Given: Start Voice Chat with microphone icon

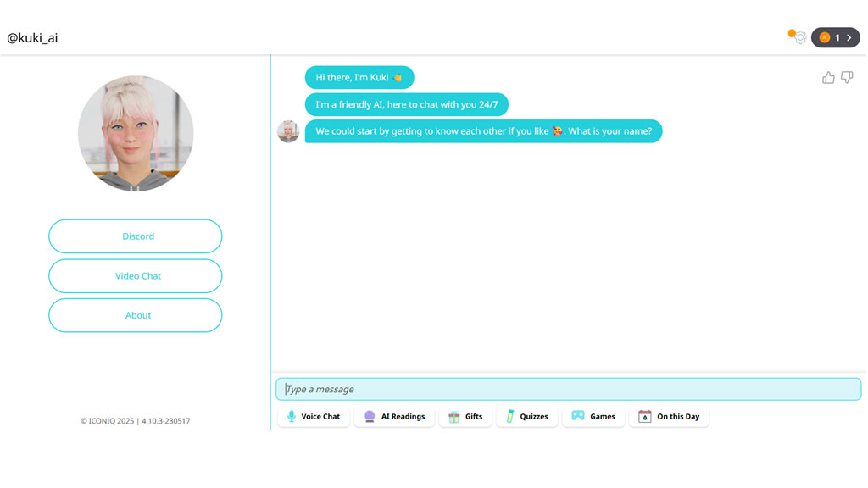Looking at the screenshot, I should pyautogui.click(x=314, y=417).
